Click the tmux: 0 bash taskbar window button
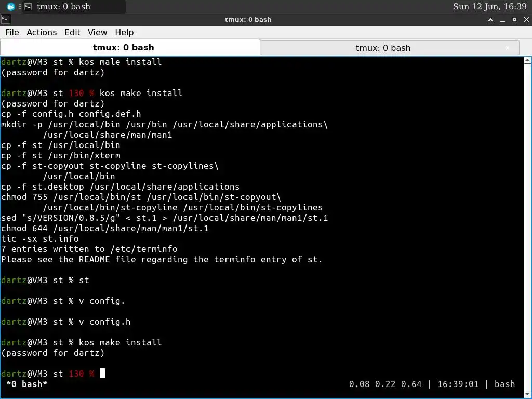This screenshot has width=532, height=399. point(74,6)
